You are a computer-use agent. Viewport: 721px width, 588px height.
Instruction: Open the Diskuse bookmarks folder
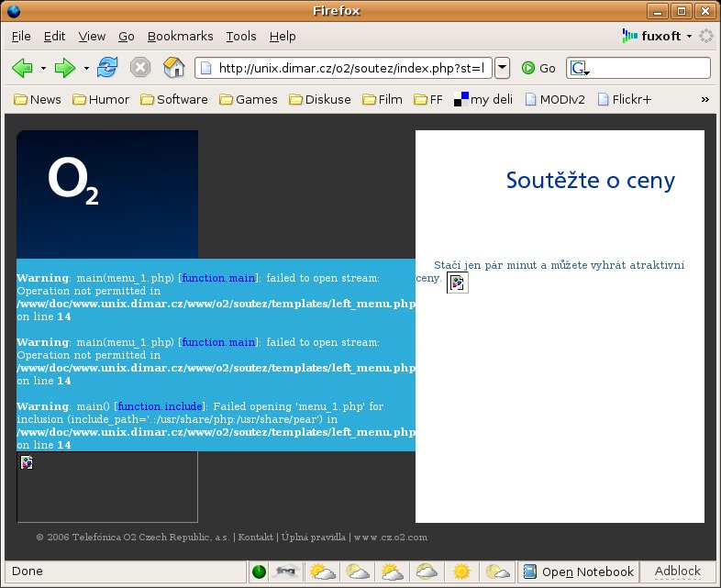[x=320, y=99]
